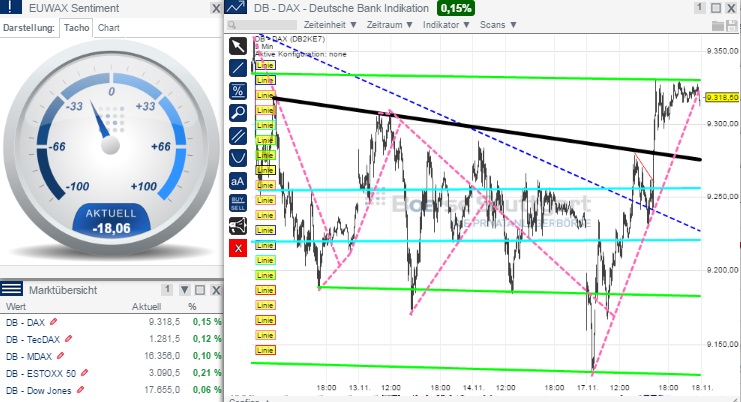The height and width of the screenshot is (402, 741).
Task: Switch to the Chart tab in EUWAX Sentiment
Action: pos(109,27)
